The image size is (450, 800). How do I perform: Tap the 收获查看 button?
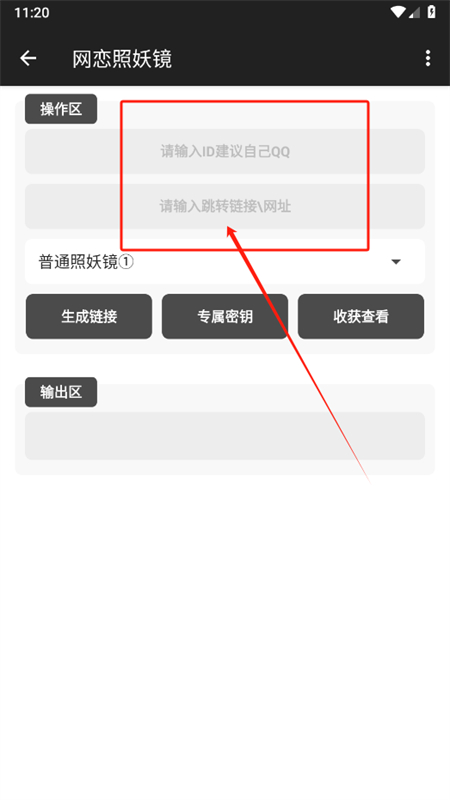point(361,316)
